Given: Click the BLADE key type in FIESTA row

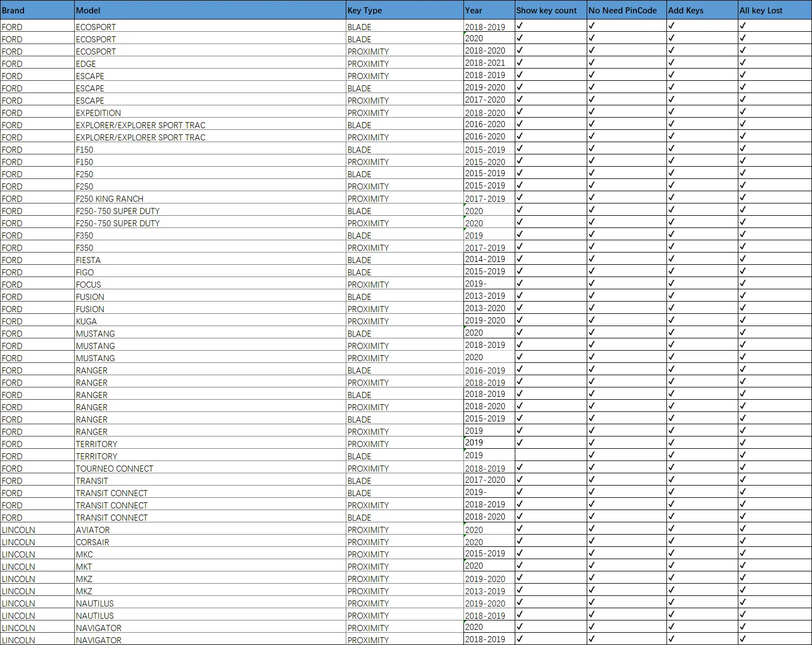Looking at the screenshot, I should (x=404, y=260).
